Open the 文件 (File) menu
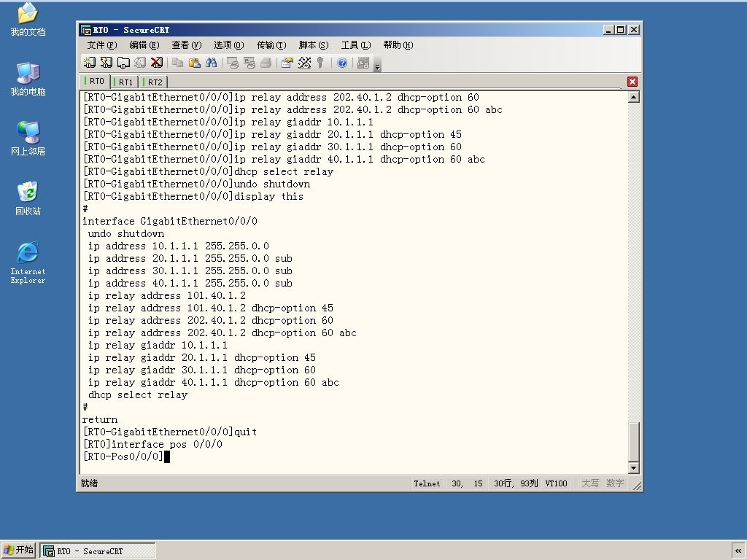Screen dimensions: 747x560 click(102, 45)
